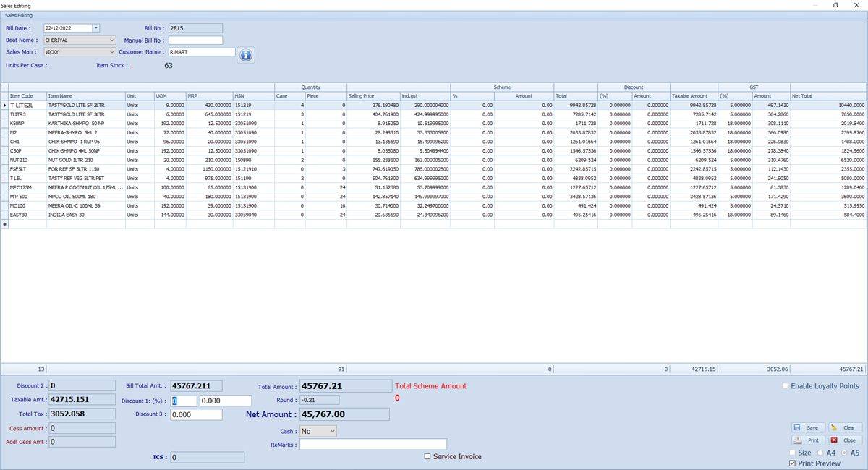Click the new row asterisk marker
The image size is (868, 470).
point(4,224)
